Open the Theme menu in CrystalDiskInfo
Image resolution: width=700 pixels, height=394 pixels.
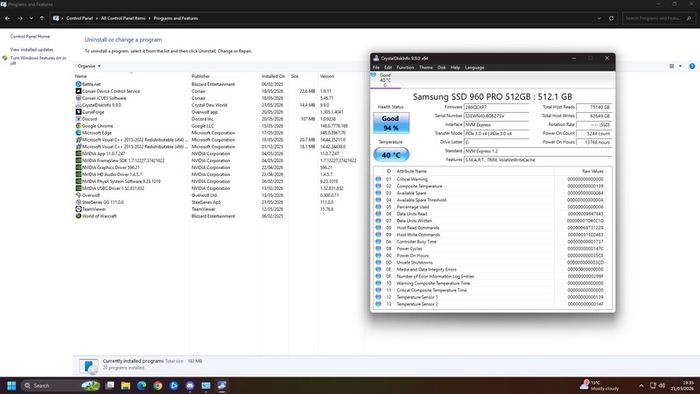click(x=426, y=67)
